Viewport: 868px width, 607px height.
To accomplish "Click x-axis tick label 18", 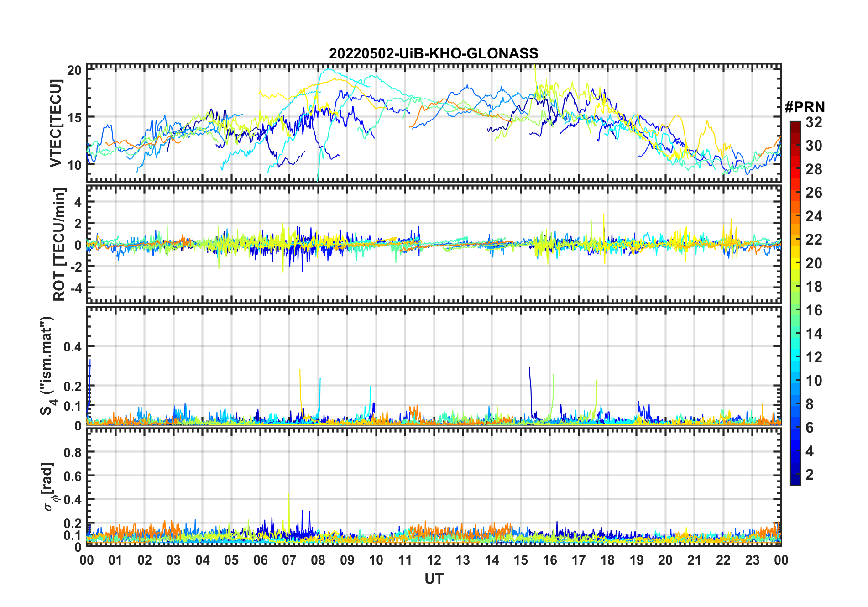I will (607, 560).
